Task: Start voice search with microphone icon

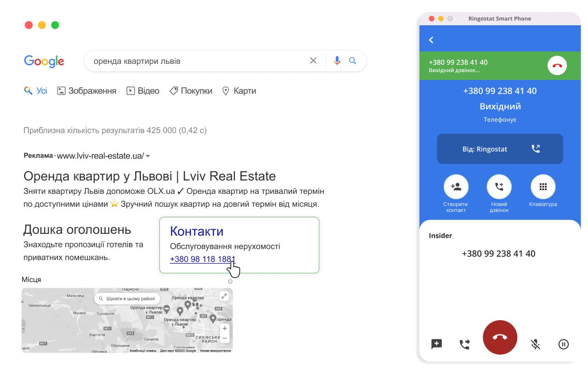Action: coord(337,61)
